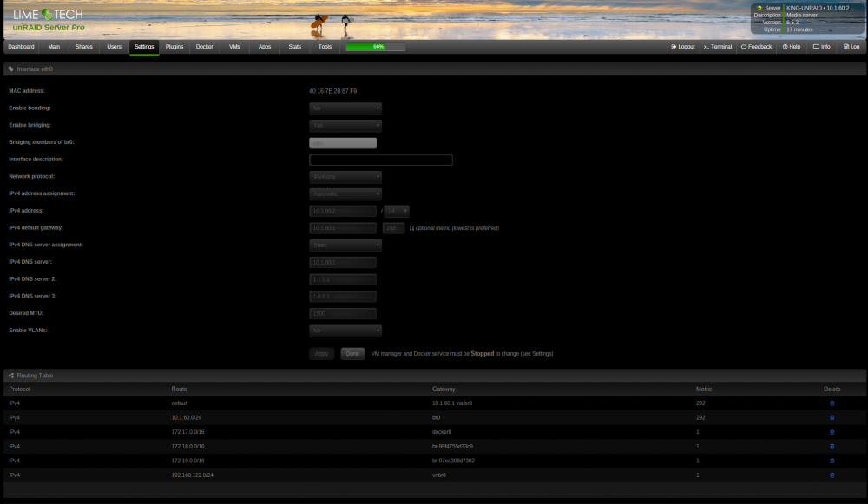Open the Dashboard tab

click(21, 47)
